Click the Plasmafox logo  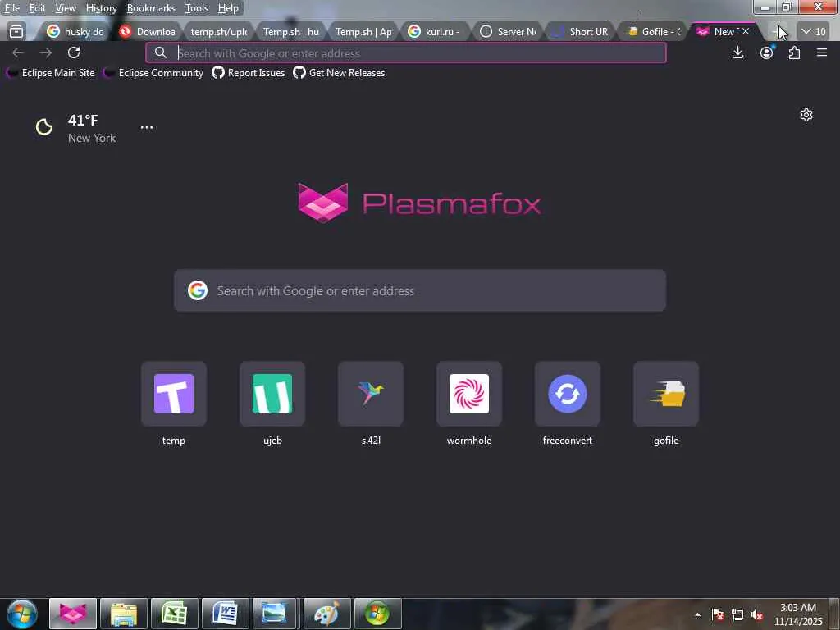[x=419, y=203]
